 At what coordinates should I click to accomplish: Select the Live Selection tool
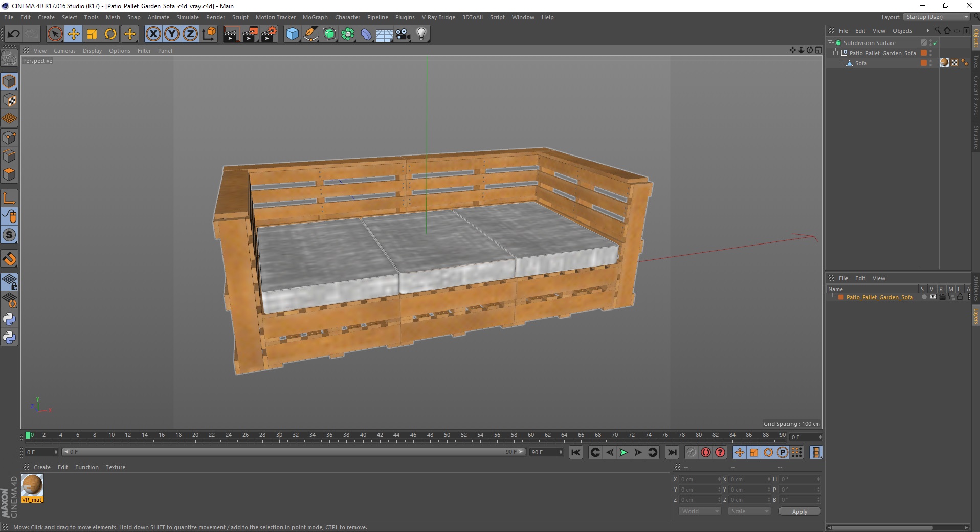pyautogui.click(x=55, y=34)
